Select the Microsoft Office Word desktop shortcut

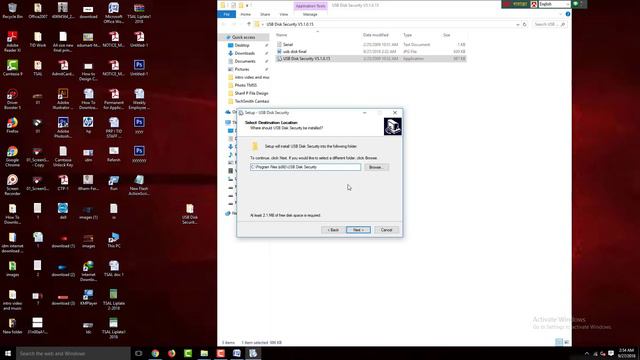click(113, 13)
